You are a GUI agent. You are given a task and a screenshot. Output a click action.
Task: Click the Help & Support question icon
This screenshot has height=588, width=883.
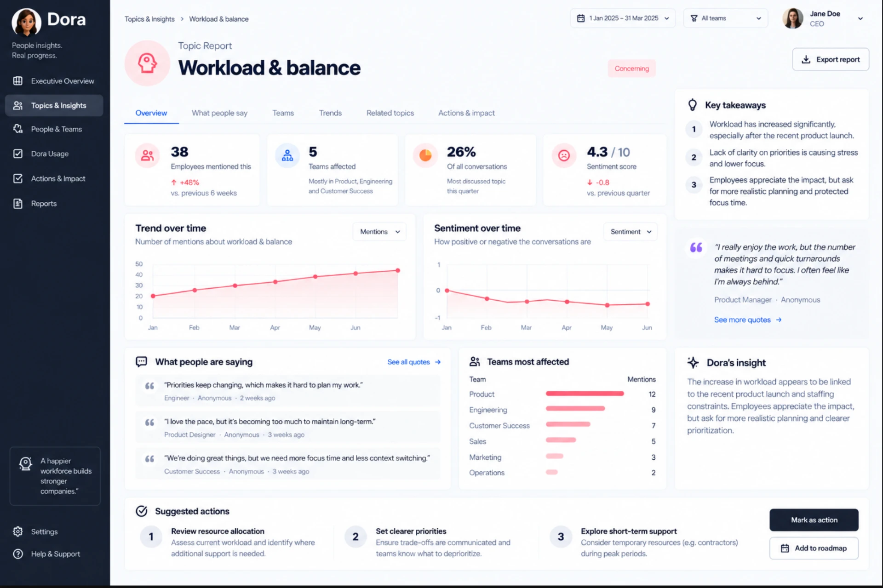point(18,554)
